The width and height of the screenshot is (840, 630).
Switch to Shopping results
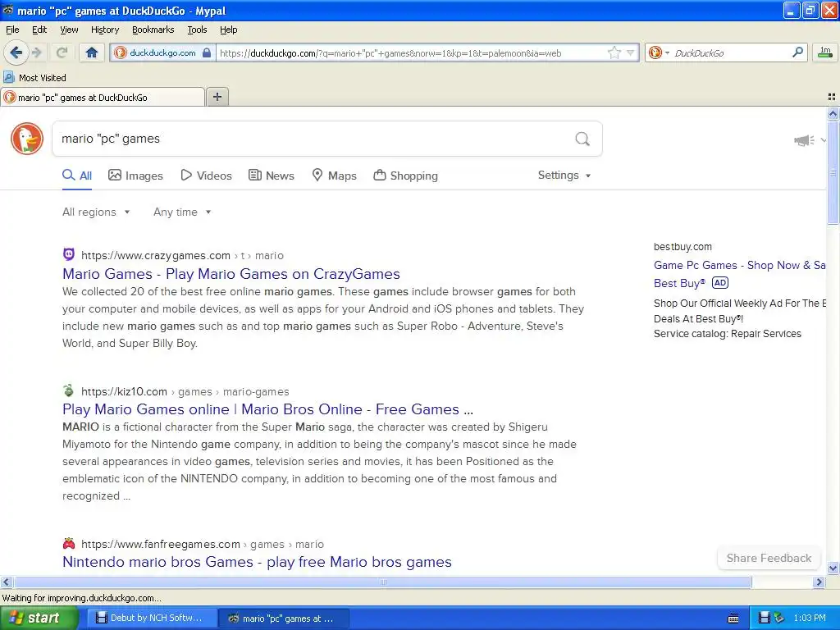[x=405, y=176]
